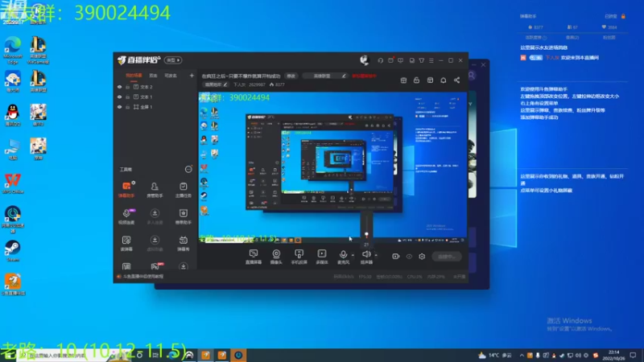
Task: Click the start streaming button
Action: pyautogui.click(x=447, y=257)
